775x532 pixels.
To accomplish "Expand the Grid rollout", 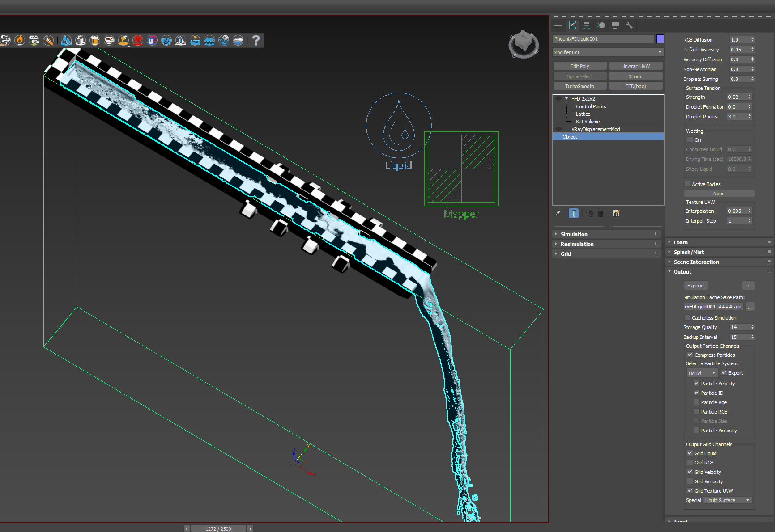I will click(607, 254).
